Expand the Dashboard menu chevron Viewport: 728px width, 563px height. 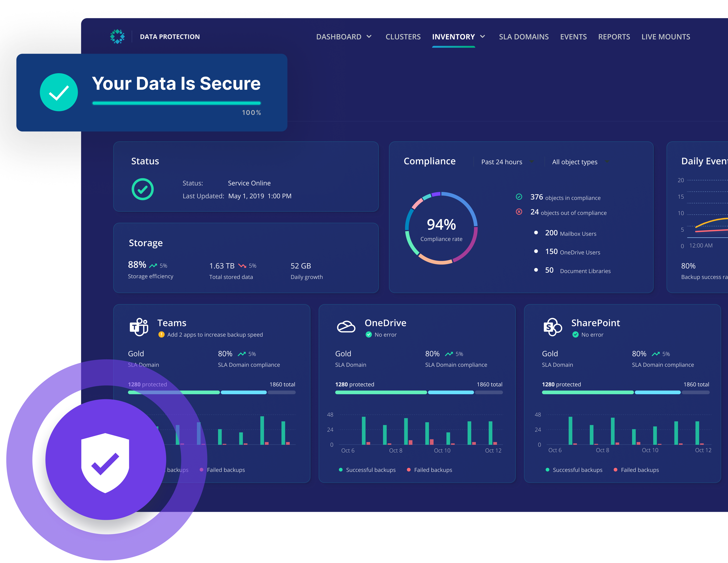tap(369, 36)
